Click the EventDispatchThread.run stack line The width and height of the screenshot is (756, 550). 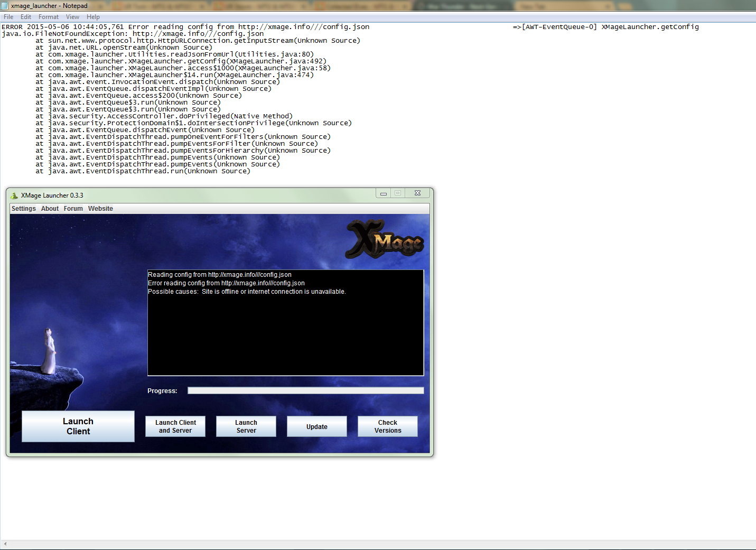pos(143,171)
